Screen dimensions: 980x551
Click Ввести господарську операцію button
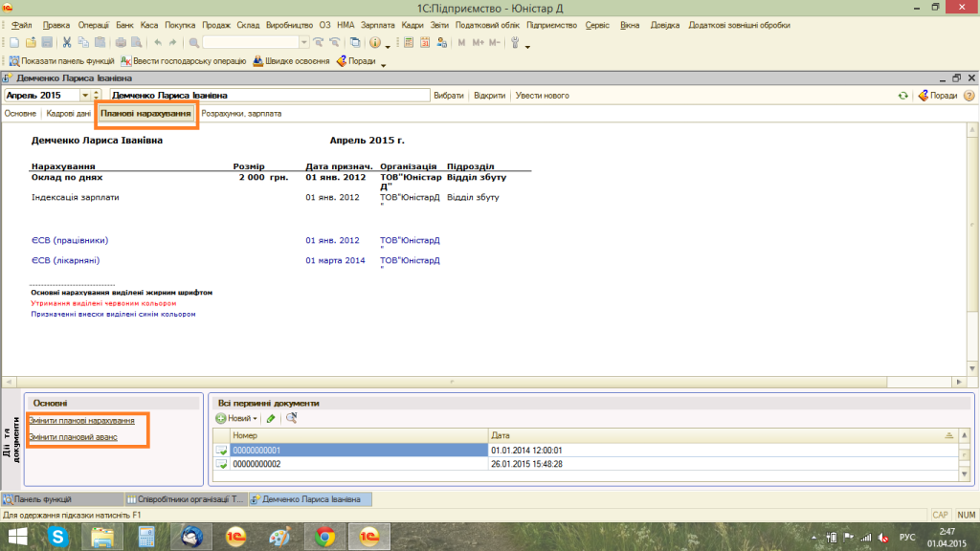183,61
